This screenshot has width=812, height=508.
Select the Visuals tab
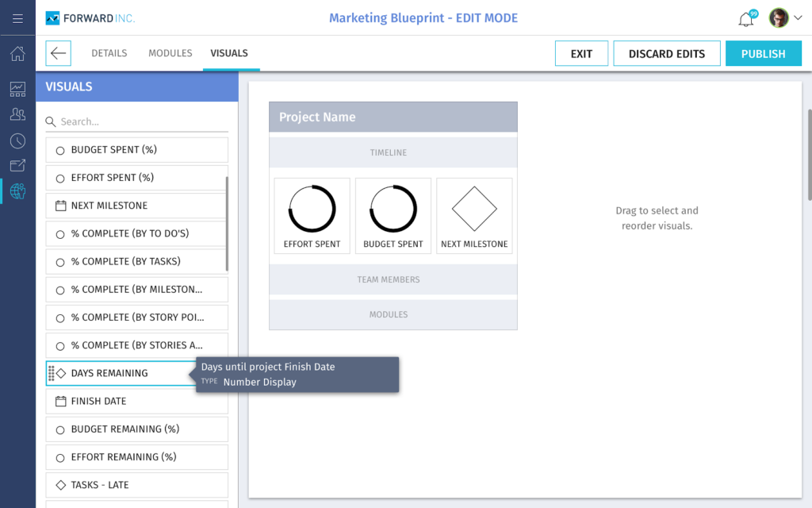[229, 53]
